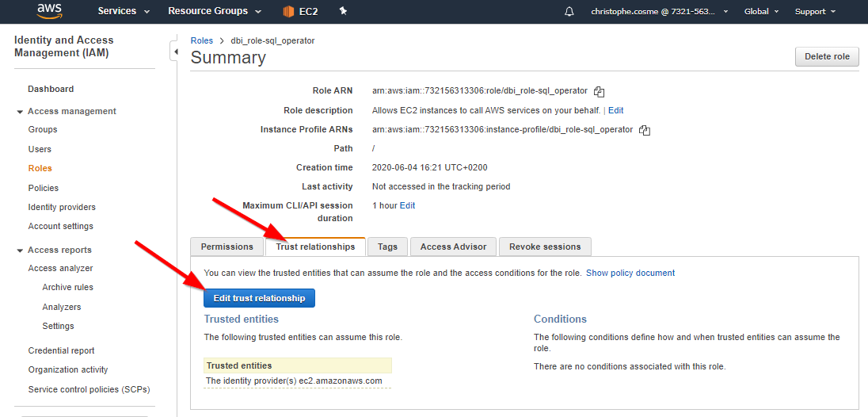Edit the maximum session duration

(407, 205)
